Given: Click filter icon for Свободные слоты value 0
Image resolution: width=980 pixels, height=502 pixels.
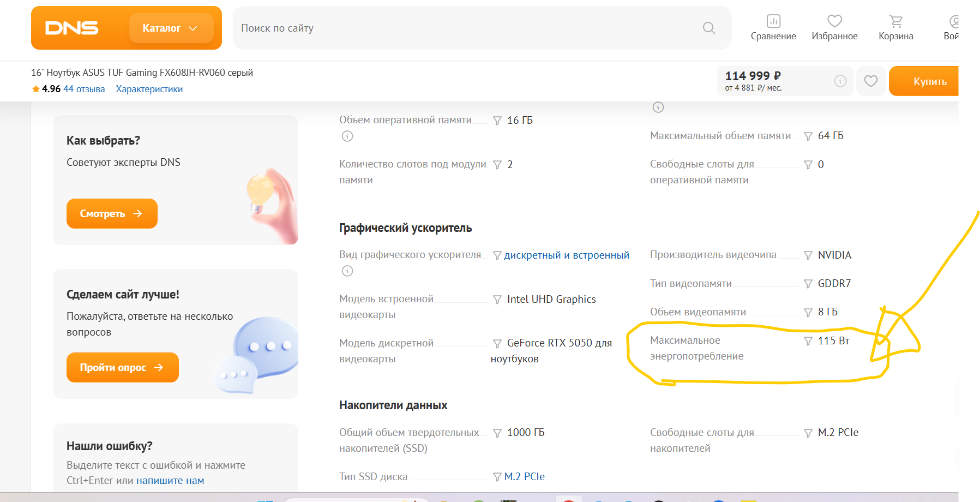Looking at the screenshot, I should pos(808,165).
